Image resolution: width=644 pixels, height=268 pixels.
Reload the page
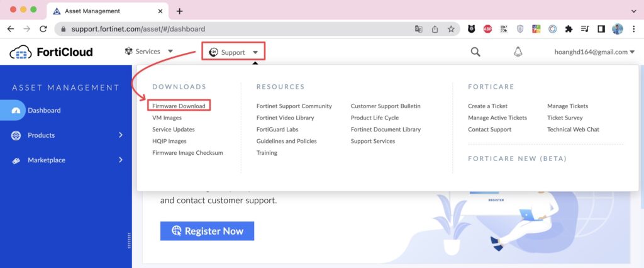43,29
